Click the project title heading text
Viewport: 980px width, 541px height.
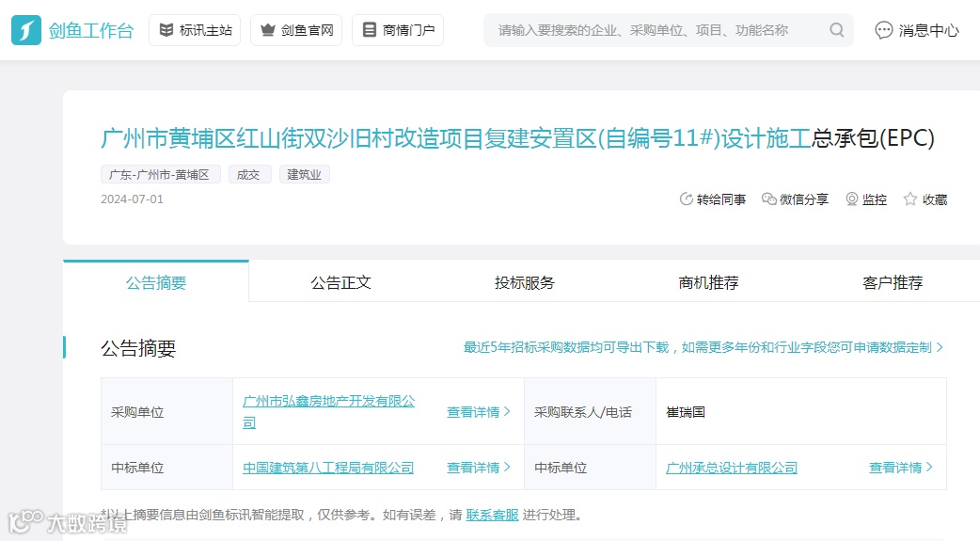(517, 137)
